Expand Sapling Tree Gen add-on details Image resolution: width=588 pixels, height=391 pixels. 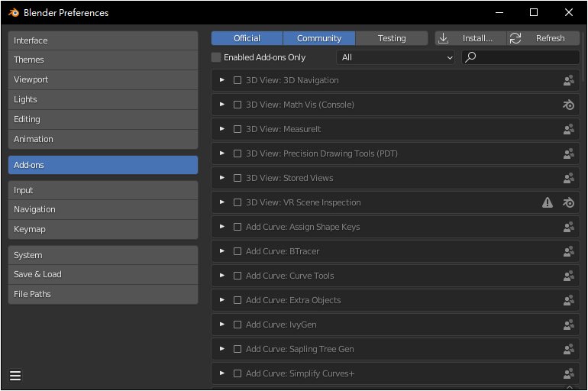tap(222, 349)
